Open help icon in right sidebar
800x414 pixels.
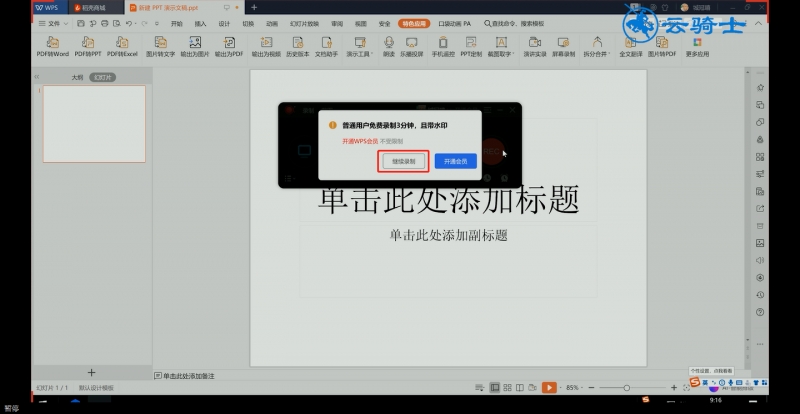tap(760, 312)
